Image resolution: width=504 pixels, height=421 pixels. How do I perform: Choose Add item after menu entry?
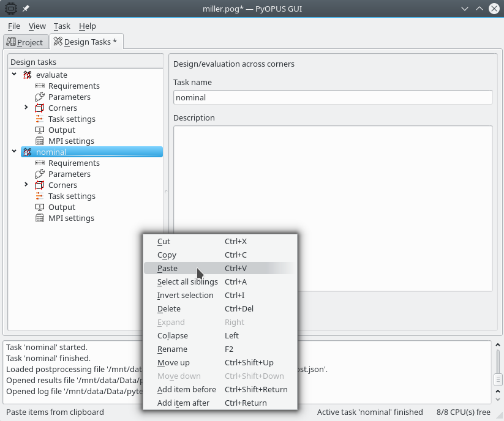(183, 403)
